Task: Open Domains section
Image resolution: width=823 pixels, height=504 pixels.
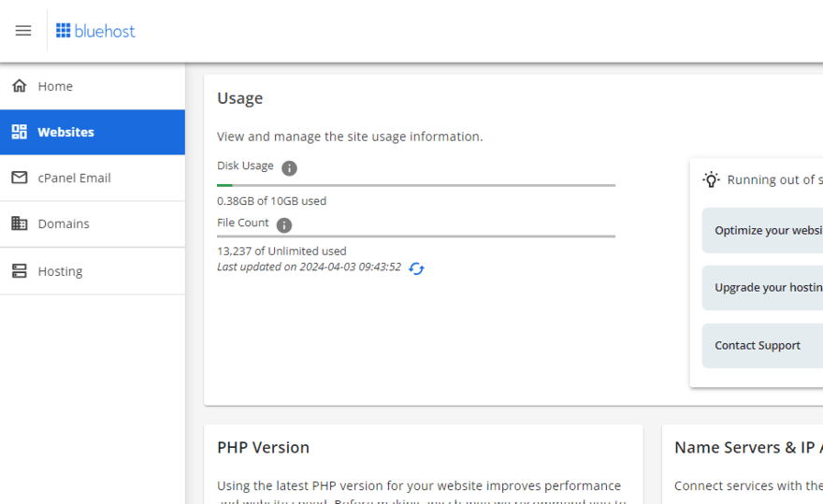Action: pyautogui.click(x=93, y=223)
